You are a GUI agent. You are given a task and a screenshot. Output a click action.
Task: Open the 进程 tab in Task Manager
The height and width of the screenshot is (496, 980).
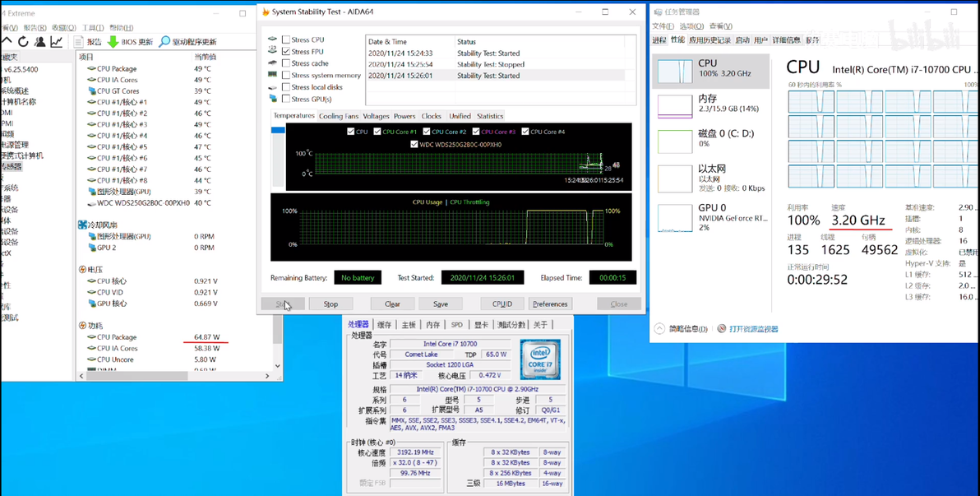[x=659, y=40]
